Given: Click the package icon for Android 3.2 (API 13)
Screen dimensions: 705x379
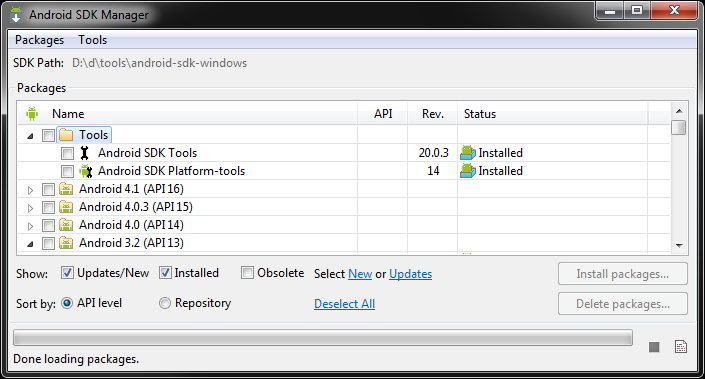Looking at the screenshot, I should pos(66,243).
